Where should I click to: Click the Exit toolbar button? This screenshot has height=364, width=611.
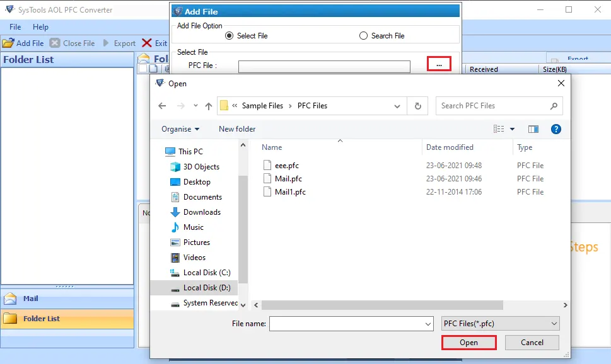tap(154, 43)
